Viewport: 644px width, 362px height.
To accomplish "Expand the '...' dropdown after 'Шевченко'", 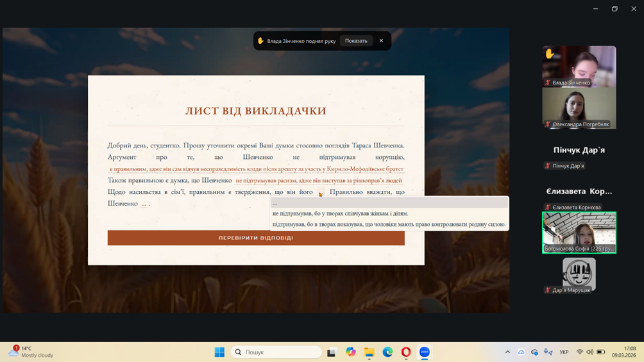I will (144, 204).
